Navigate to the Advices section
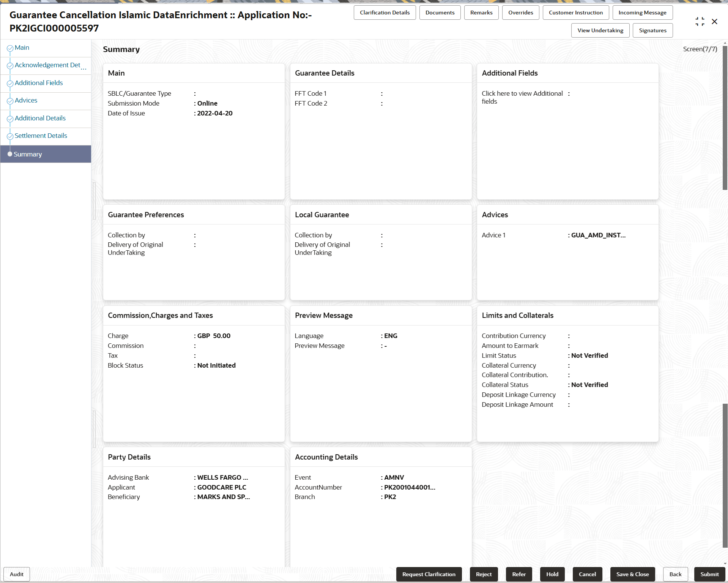 26,100
